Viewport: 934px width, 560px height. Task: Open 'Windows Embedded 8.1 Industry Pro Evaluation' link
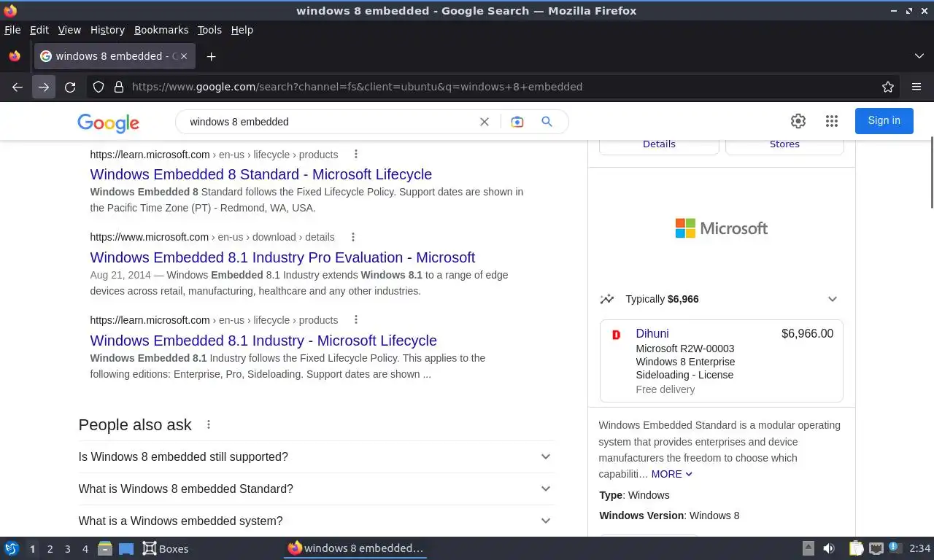point(282,257)
